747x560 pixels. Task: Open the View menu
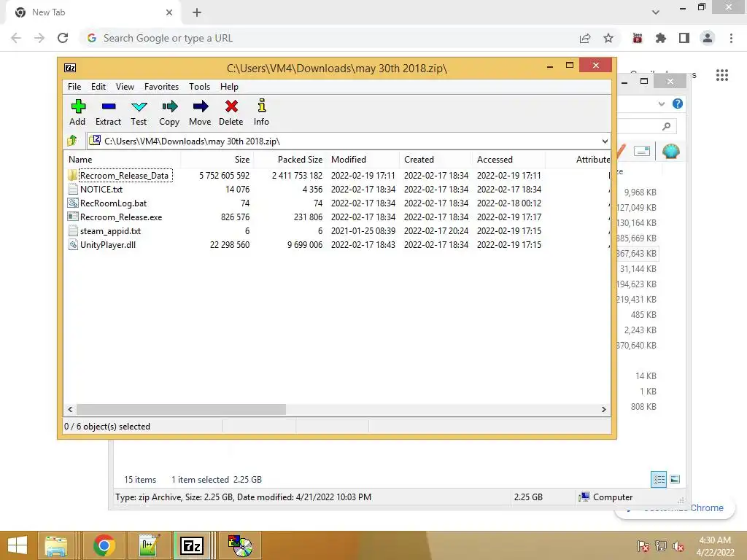click(x=125, y=87)
